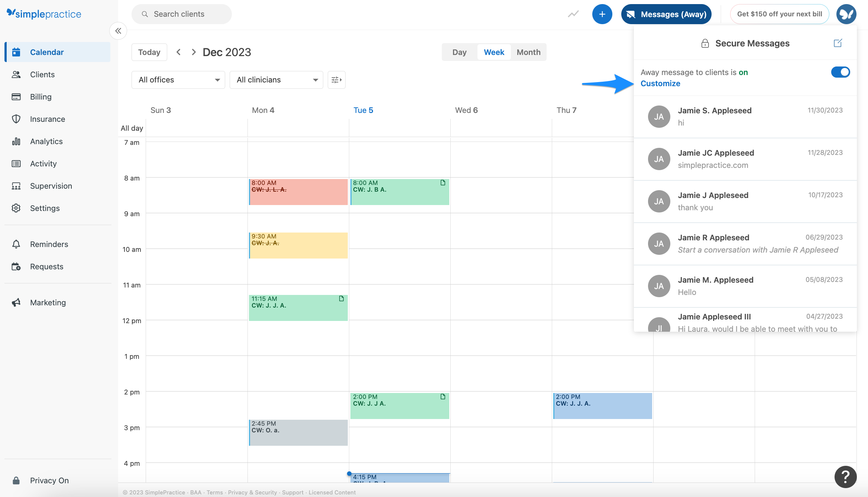The image size is (868, 497).
Task: Open Requests from the sidebar
Action: 58,266
